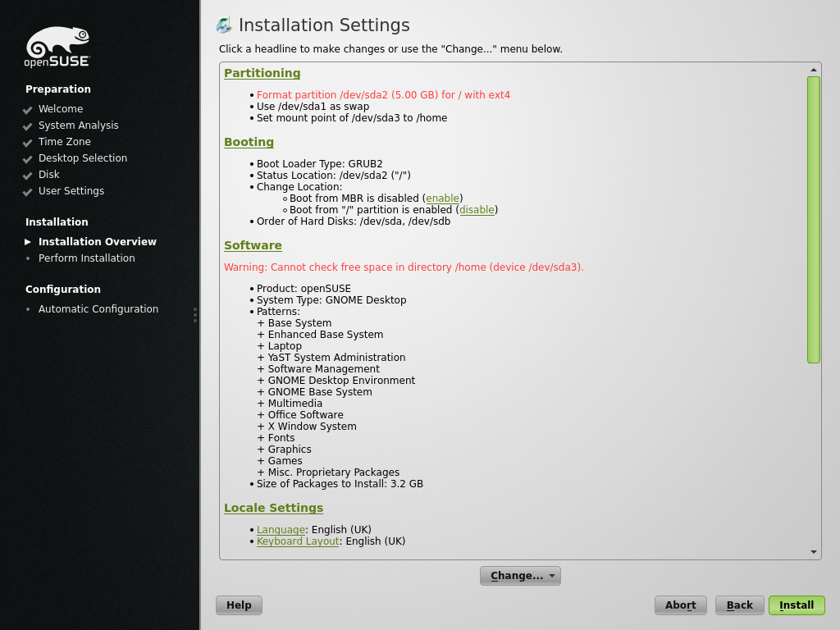
Task: Click the Installation Settings globe icon
Action: pyautogui.click(x=224, y=25)
